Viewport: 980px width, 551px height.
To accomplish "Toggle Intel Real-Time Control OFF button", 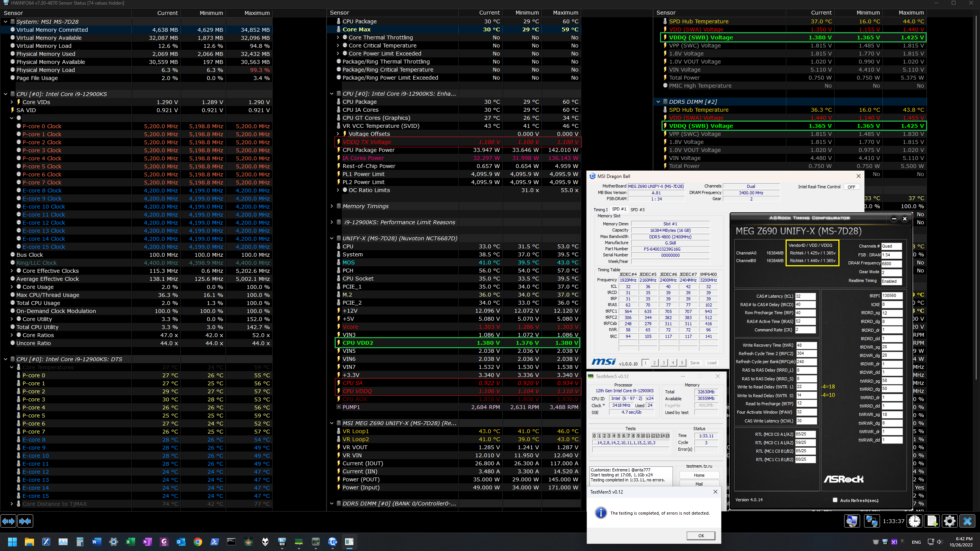I will click(x=851, y=187).
